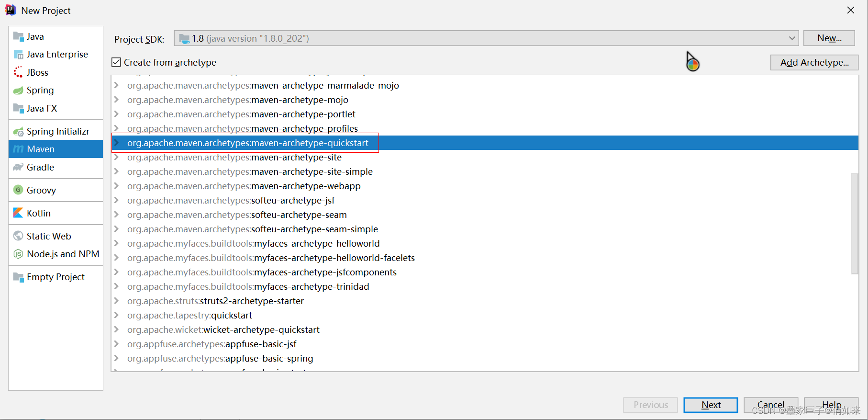Click the SDK folder icon in dropdown
This screenshot has width=868, height=420.
[184, 39]
